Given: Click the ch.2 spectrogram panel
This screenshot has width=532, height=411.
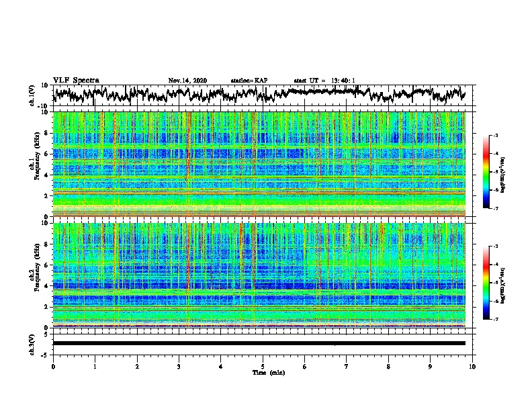Looking at the screenshot, I should pyautogui.click(x=259, y=275).
